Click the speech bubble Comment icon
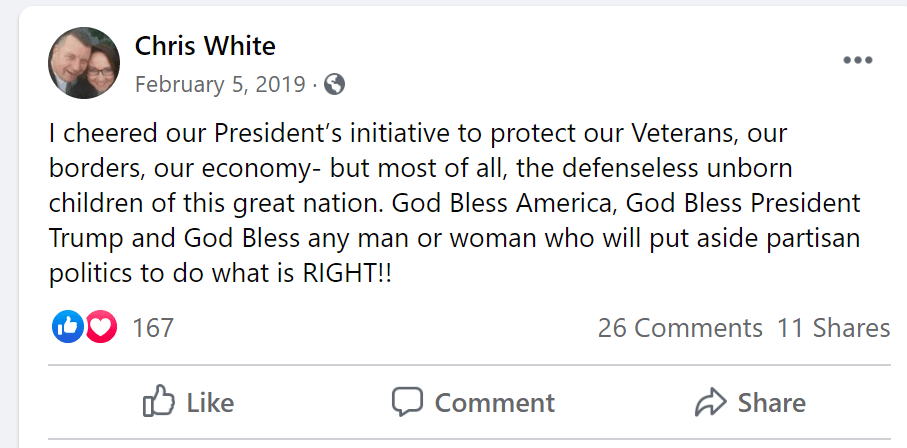Screen dimensions: 907x448 [x=407, y=402]
